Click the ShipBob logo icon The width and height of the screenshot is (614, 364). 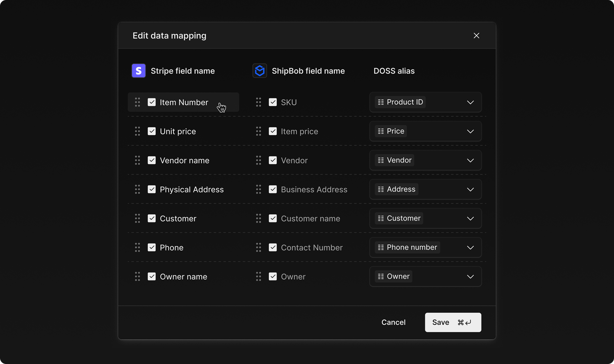pos(259,71)
